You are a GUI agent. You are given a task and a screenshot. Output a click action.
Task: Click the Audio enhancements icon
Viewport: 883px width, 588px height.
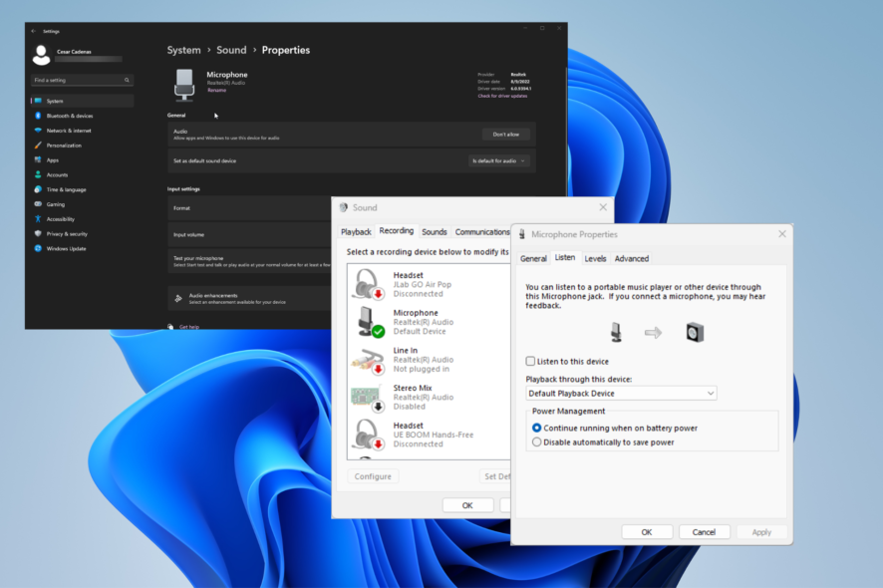(x=178, y=299)
